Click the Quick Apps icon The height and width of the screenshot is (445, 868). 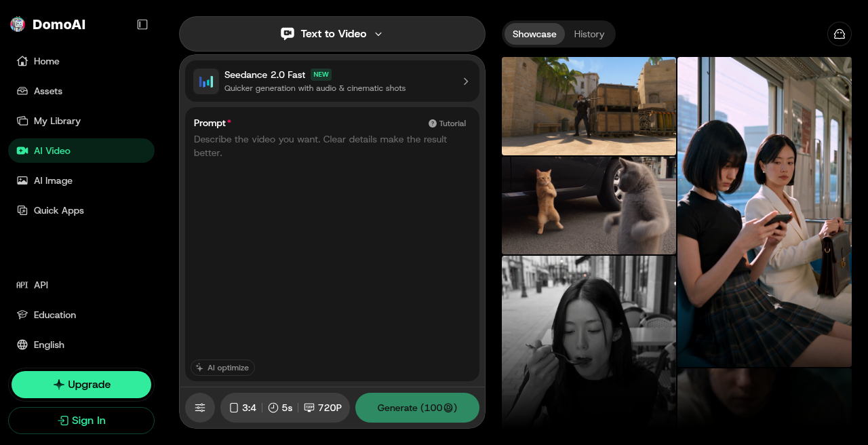[22, 210]
